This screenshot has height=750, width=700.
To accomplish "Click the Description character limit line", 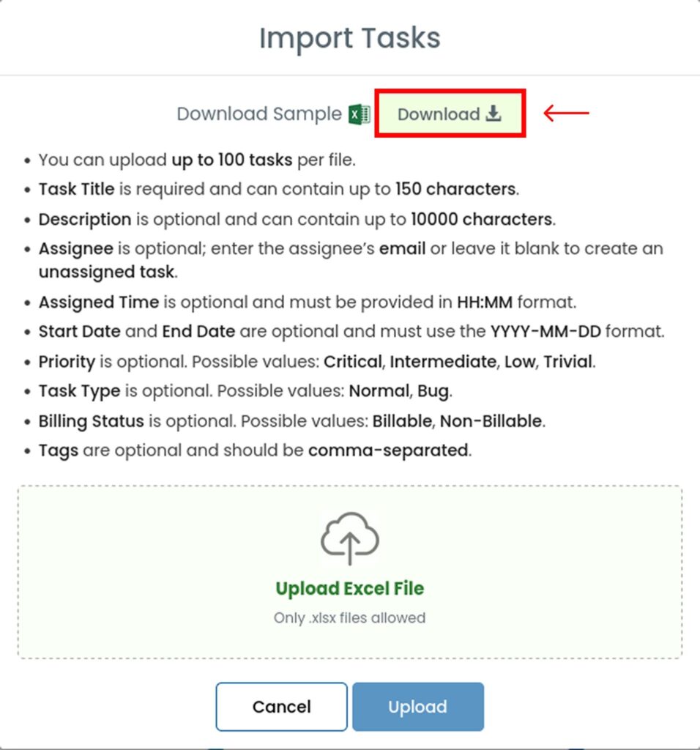I will point(296,219).
